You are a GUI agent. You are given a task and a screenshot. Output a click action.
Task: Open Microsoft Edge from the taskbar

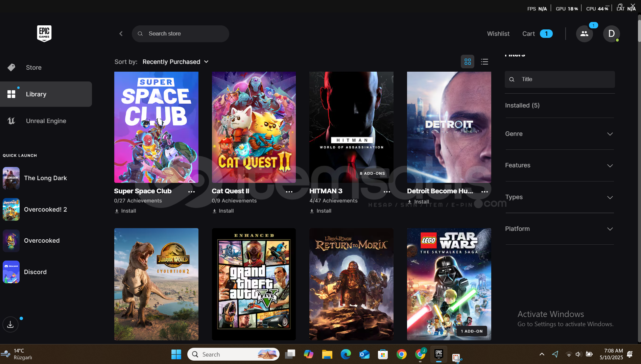346,354
